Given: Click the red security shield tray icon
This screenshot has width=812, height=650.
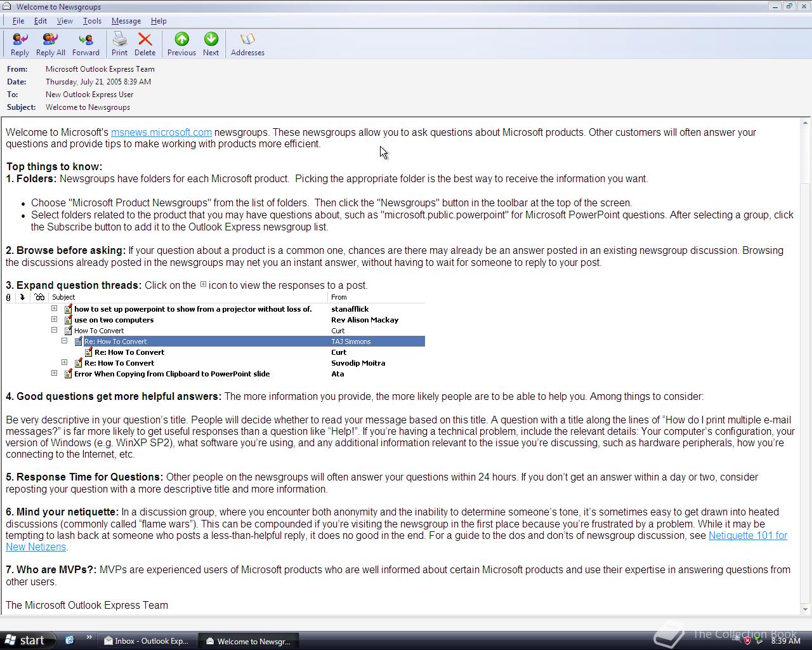Looking at the screenshot, I should (x=747, y=640).
